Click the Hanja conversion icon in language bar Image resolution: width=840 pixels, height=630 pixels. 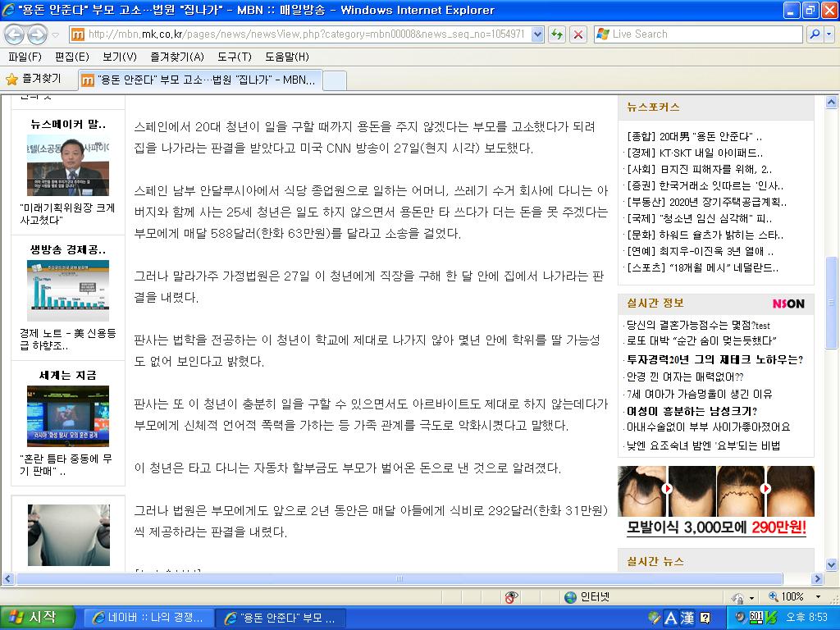click(x=687, y=618)
